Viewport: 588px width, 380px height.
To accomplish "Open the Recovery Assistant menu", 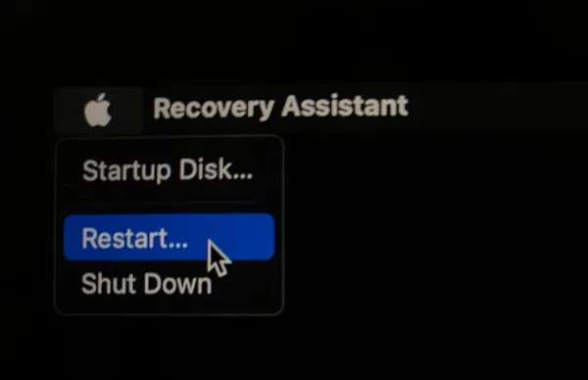I will [280, 108].
